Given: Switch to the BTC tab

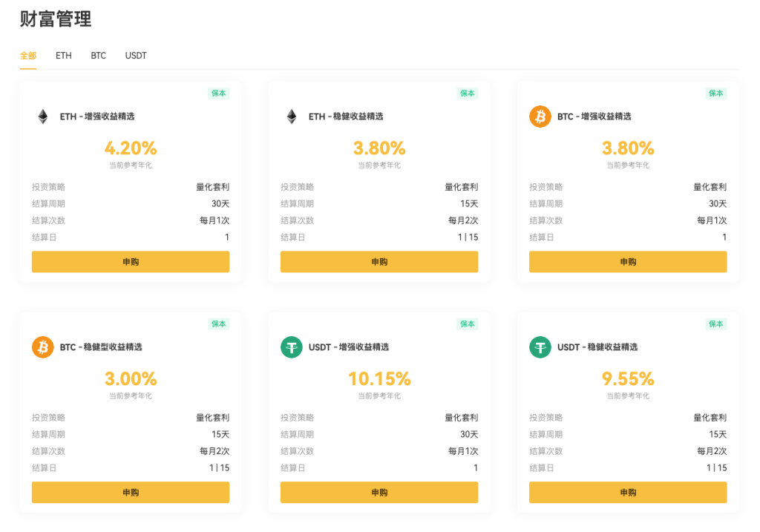Looking at the screenshot, I should tap(98, 55).
